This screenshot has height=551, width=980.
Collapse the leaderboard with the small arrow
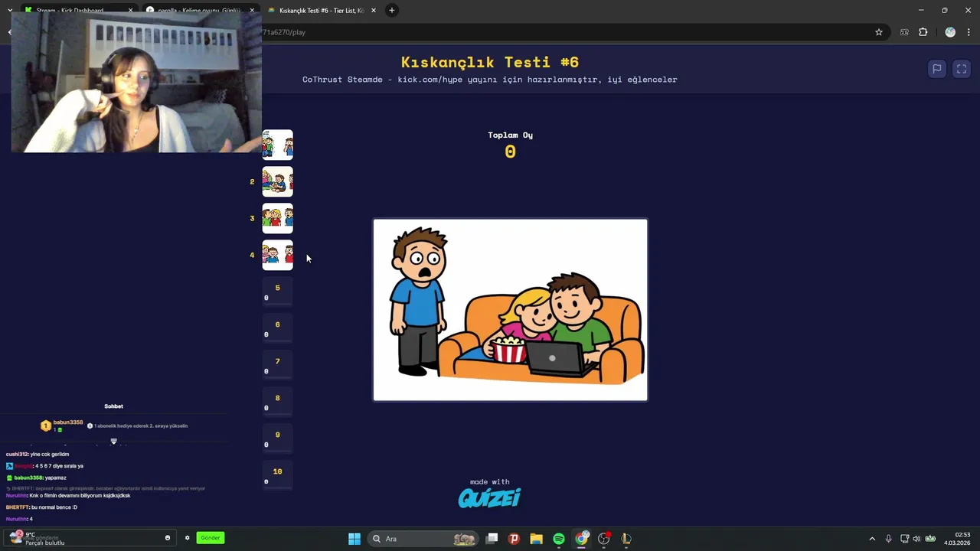113,442
